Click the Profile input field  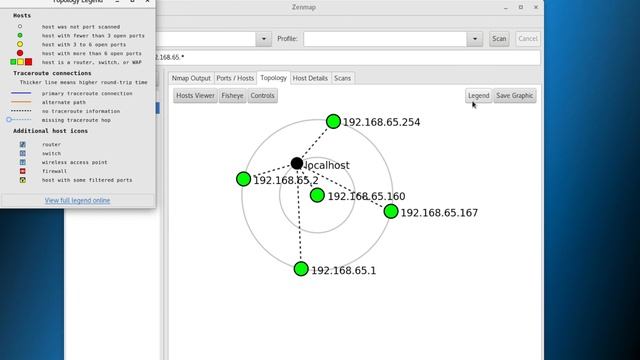click(x=385, y=39)
